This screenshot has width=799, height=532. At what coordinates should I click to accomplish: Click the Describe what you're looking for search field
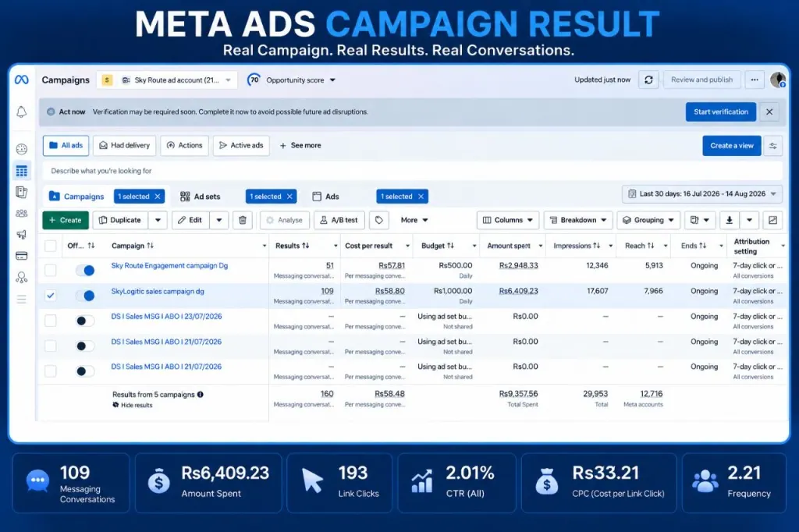[412, 171]
